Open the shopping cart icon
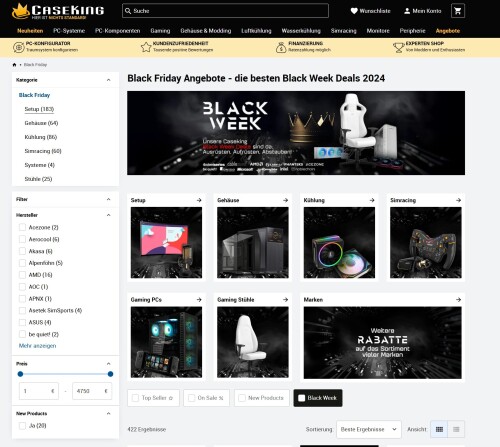The image size is (500, 447). (458, 11)
